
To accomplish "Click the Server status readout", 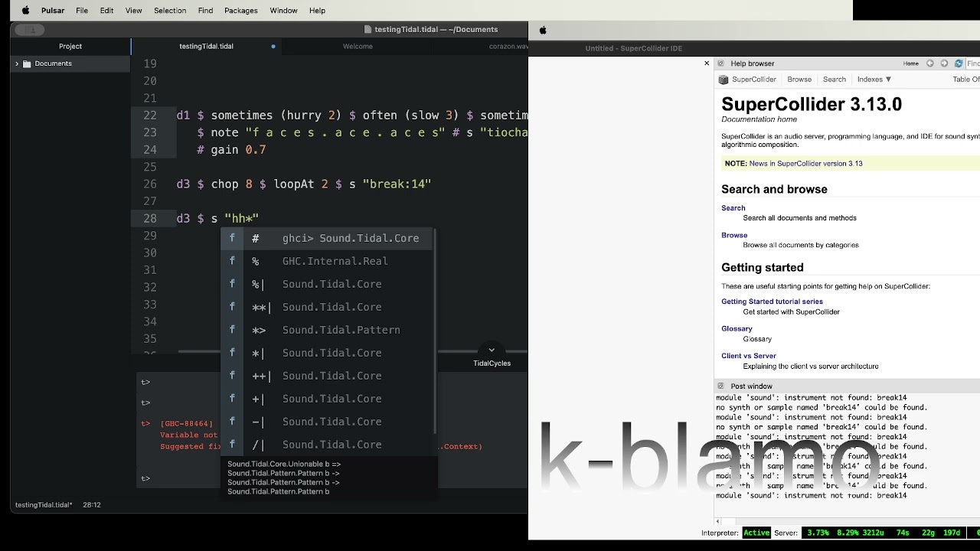I will (x=884, y=533).
